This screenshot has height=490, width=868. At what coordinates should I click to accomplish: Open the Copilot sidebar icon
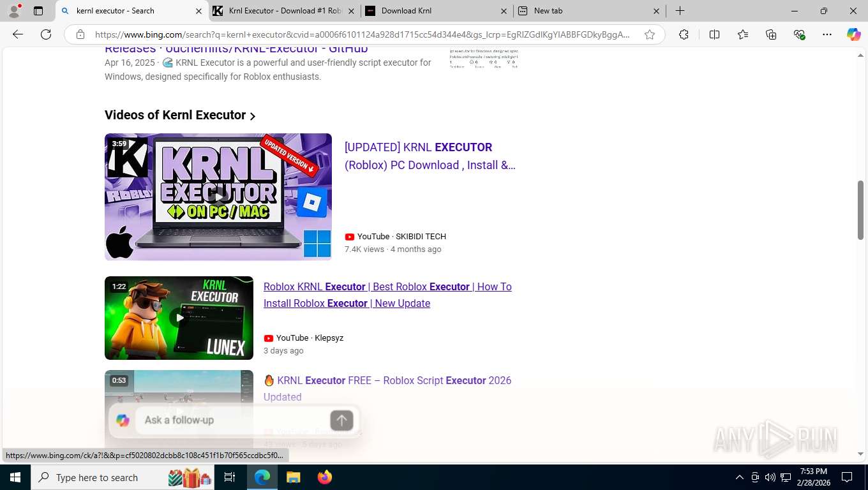pos(854,34)
